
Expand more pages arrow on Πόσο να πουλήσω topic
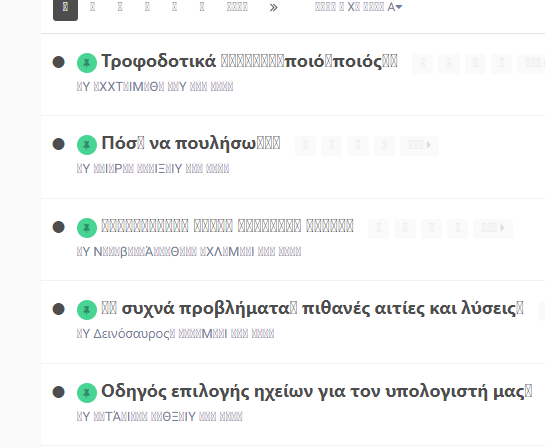420,145
